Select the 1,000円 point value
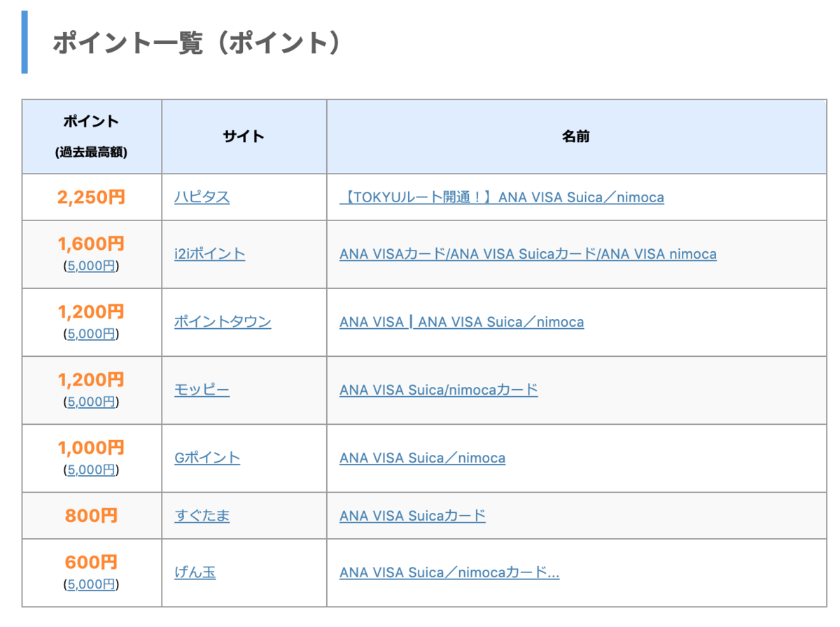The width and height of the screenshot is (840, 627). click(x=91, y=448)
